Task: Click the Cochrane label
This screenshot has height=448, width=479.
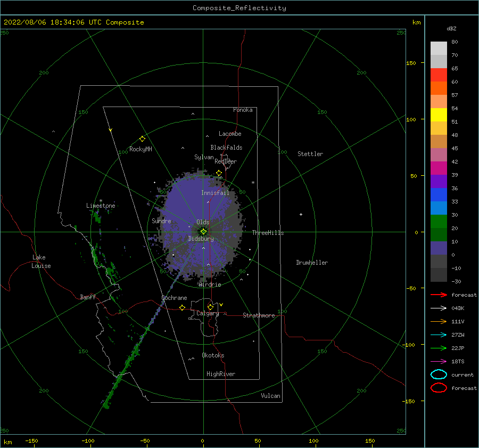Action: pyautogui.click(x=174, y=298)
